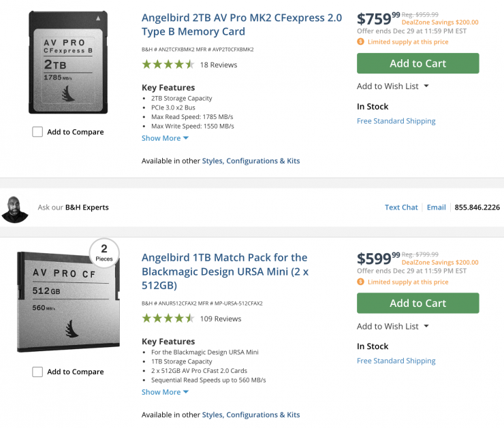Click the star rating of the 2TB card

[x=168, y=65]
